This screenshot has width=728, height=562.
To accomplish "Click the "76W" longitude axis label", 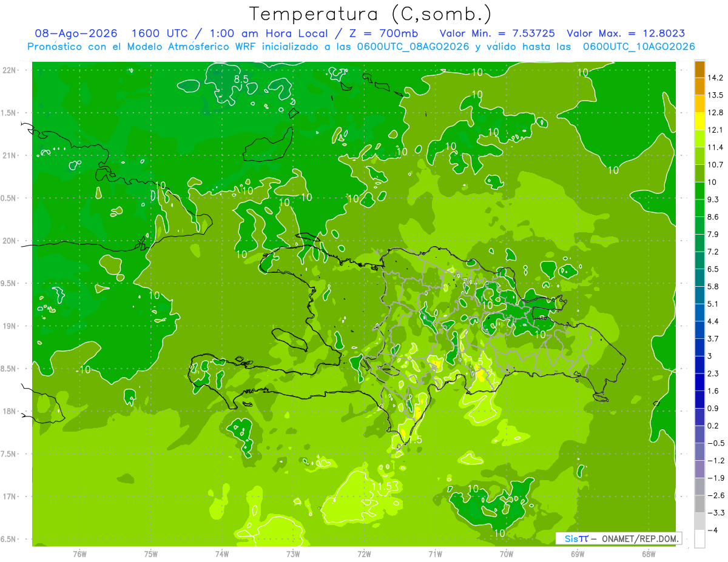I will 79,554.
